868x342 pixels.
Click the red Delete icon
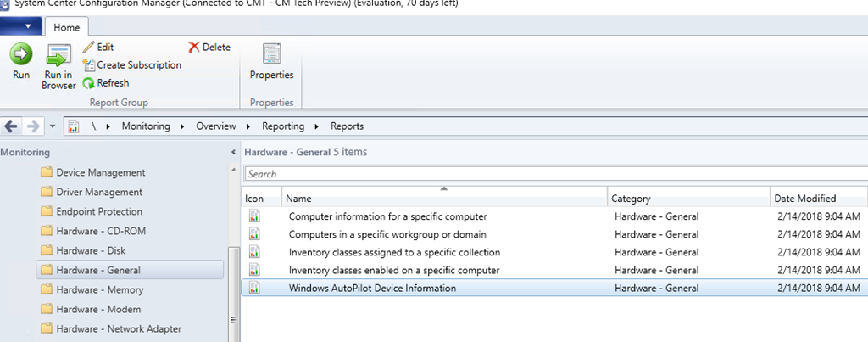pyautogui.click(x=194, y=48)
